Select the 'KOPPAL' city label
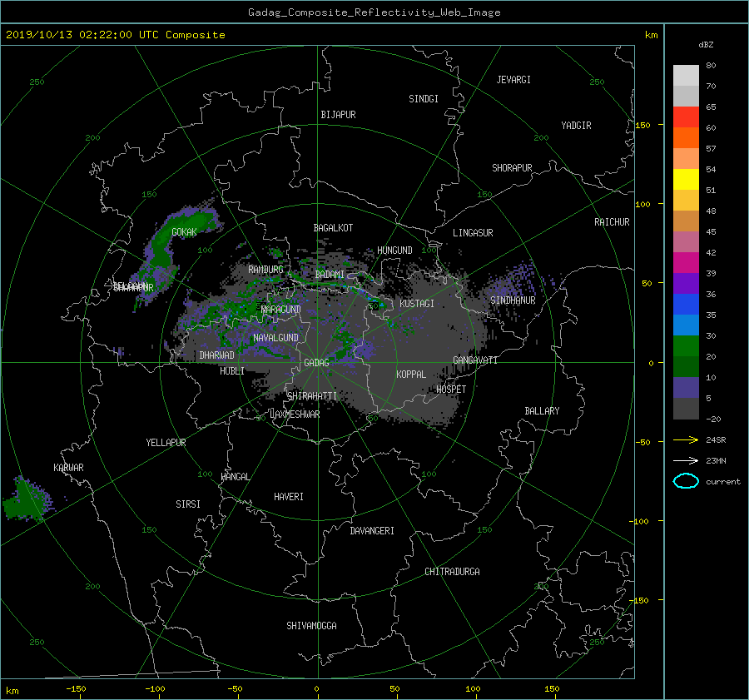The height and width of the screenshot is (700, 749). click(411, 375)
